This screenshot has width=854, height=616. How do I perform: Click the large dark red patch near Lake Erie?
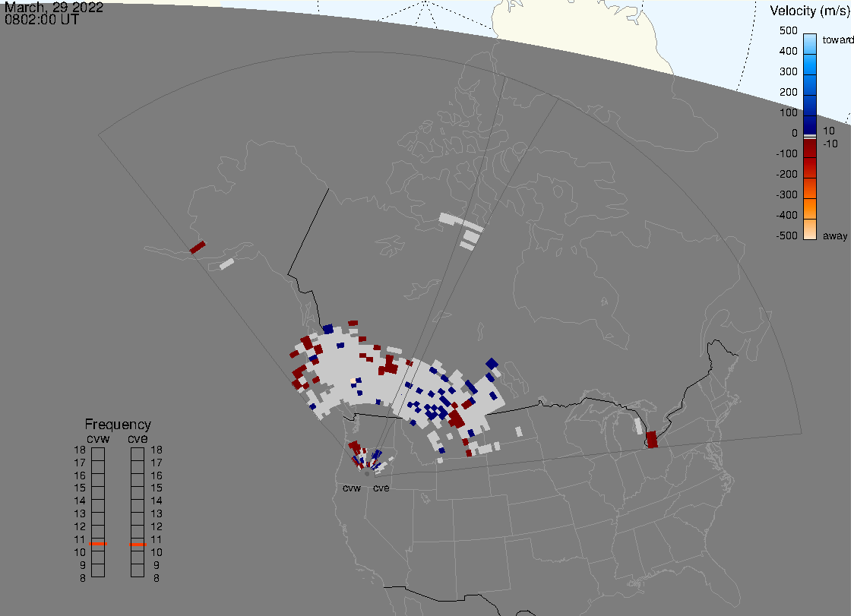(652, 440)
